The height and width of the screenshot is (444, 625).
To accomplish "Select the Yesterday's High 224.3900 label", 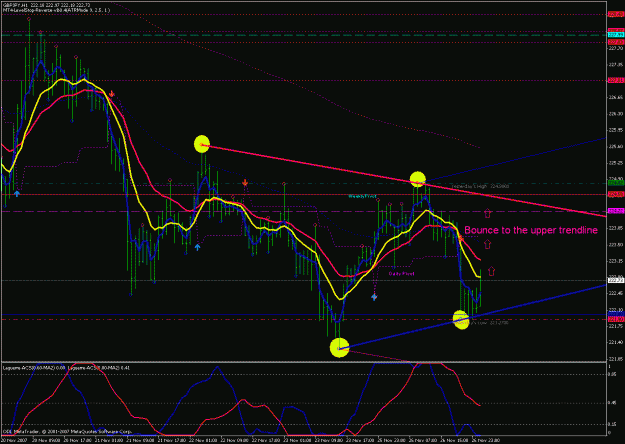I will (480, 186).
